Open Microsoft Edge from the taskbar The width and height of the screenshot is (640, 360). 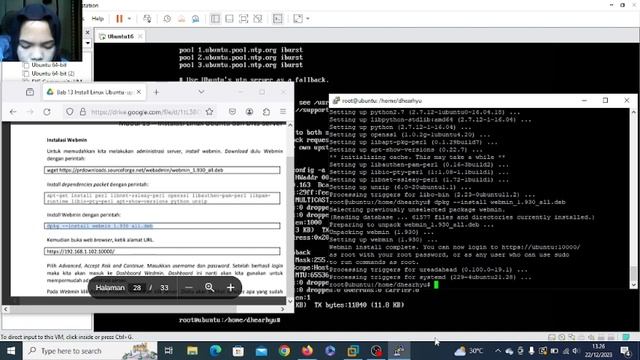pyautogui.click(x=216, y=351)
